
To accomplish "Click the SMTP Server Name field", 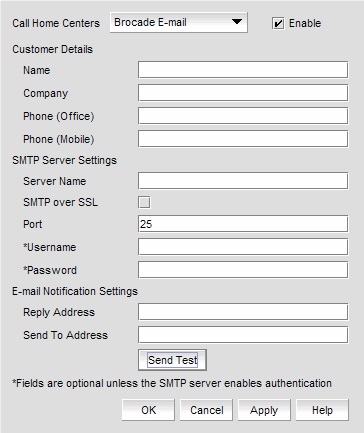I will (x=243, y=181).
